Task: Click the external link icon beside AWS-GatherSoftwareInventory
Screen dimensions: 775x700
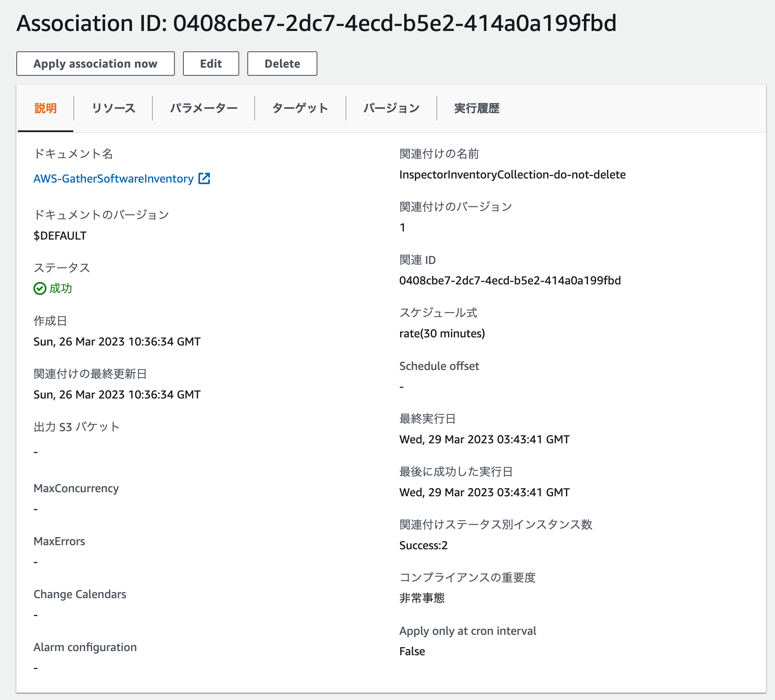Action: [204, 178]
